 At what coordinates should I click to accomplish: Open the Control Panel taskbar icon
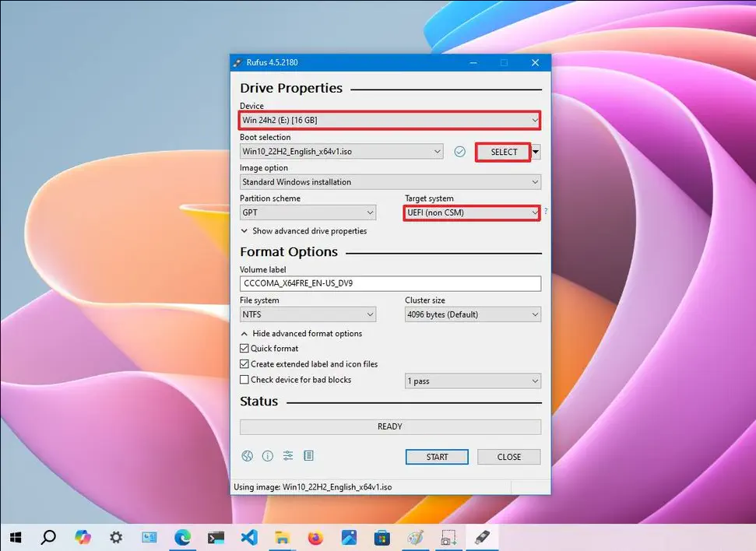click(x=149, y=537)
